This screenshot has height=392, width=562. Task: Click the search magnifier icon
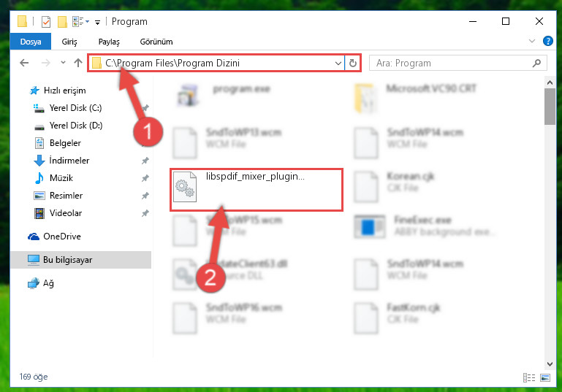tap(536, 64)
